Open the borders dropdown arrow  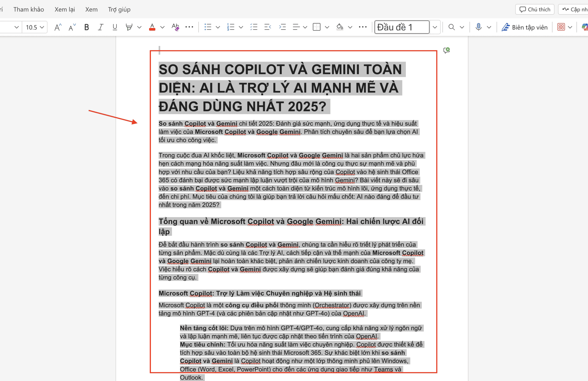[327, 27]
